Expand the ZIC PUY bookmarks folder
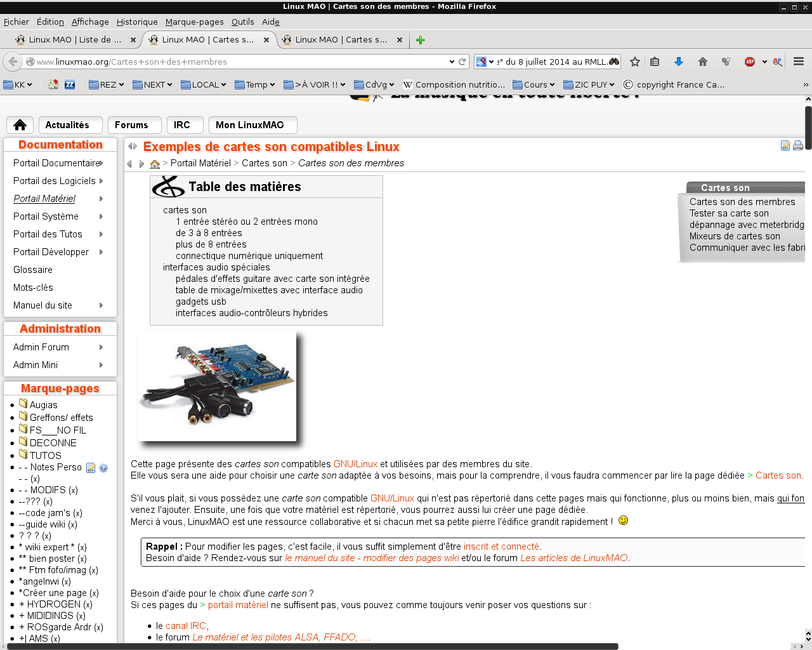Screen dimensions: 812x650 [x=589, y=84]
